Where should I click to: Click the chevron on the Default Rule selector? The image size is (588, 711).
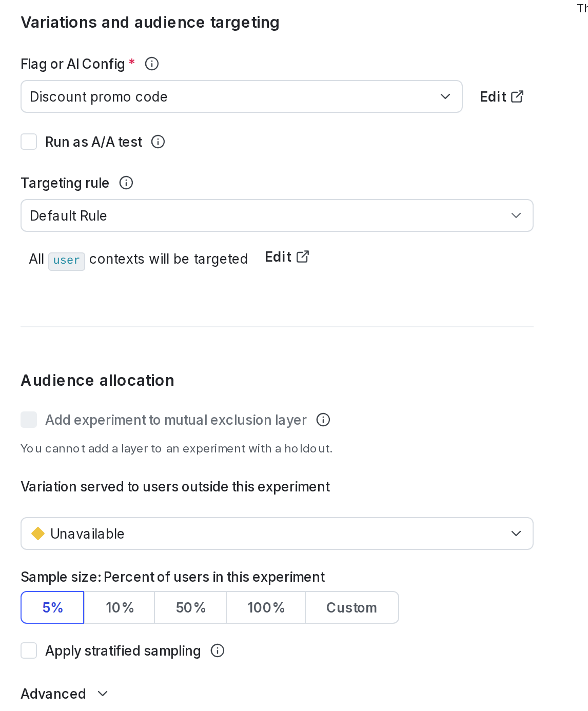(517, 215)
